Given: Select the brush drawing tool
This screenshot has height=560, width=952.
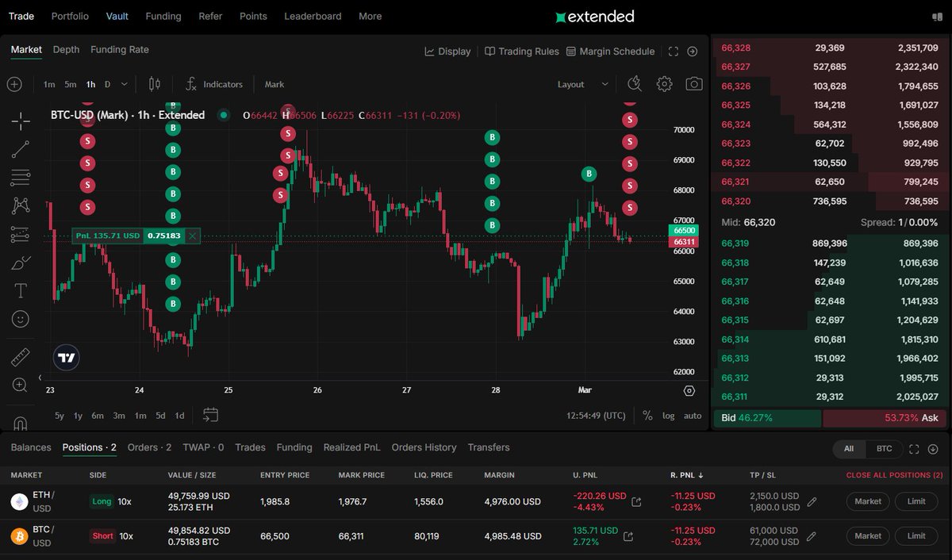Looking at the screenshot, I should 21,263.
